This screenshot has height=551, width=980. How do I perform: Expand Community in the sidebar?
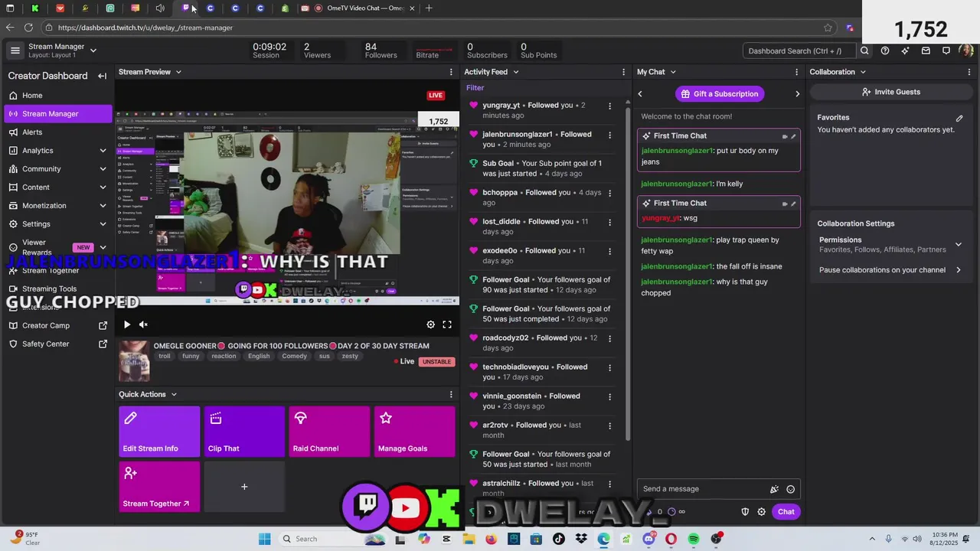[x=103, y=169]
